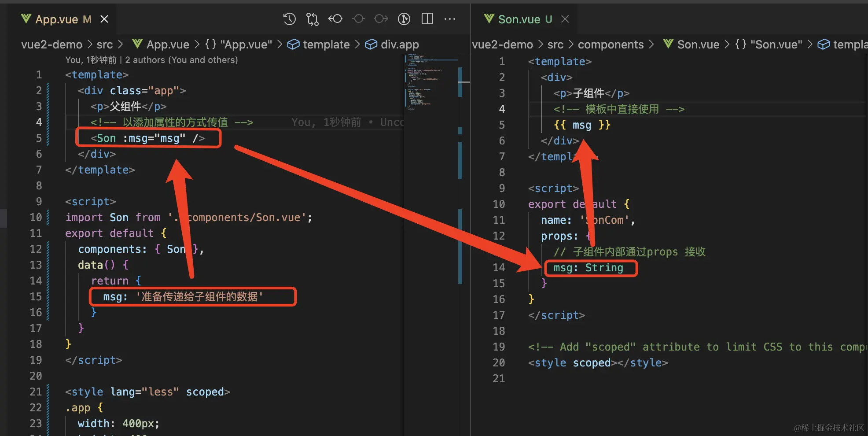Click the '</script>' closing tag in Son.vue
Image resolution: width=868 pixels, height=436 pixels.
[x=556, y=315]
